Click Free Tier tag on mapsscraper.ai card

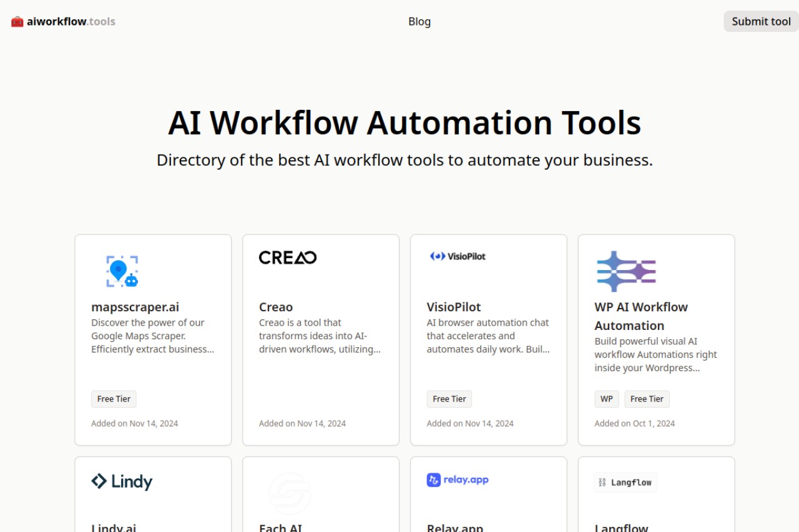pyautogui.click(x=114, y=399)
